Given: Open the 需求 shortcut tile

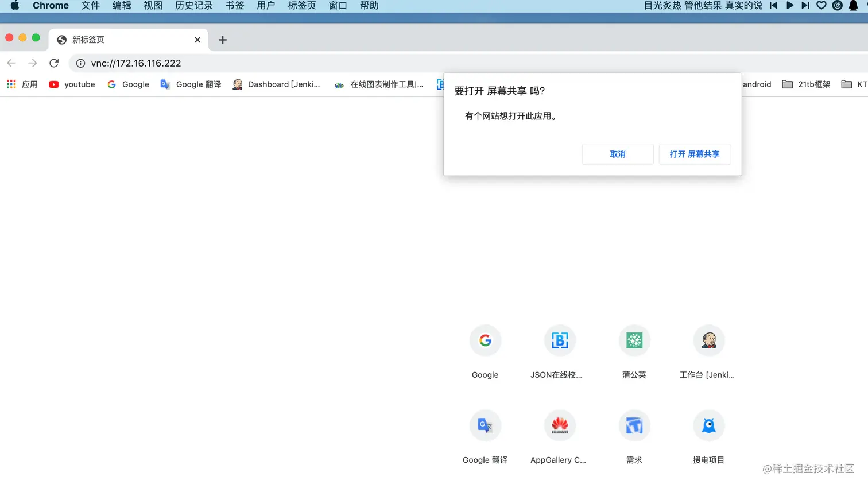Looking at the screenshot, I should tap(634, 437).
